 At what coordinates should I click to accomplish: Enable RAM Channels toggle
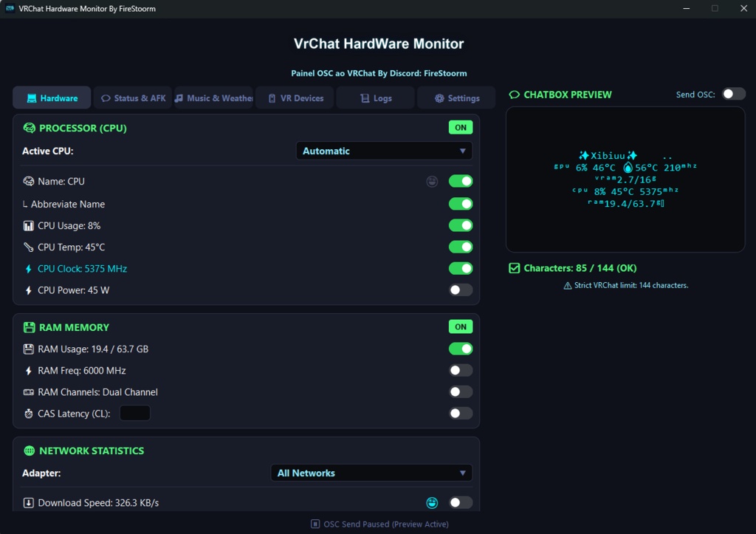461,391
